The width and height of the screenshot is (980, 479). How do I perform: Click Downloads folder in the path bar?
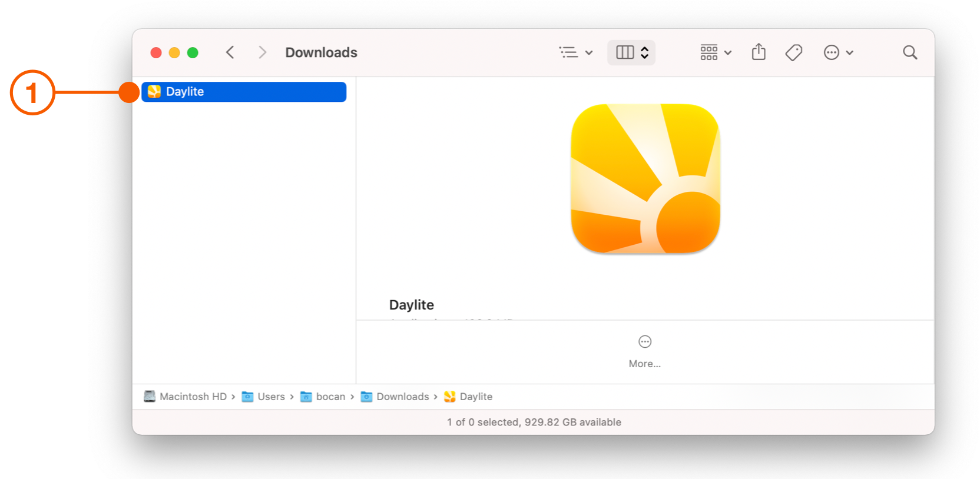[x=395, y=397]
